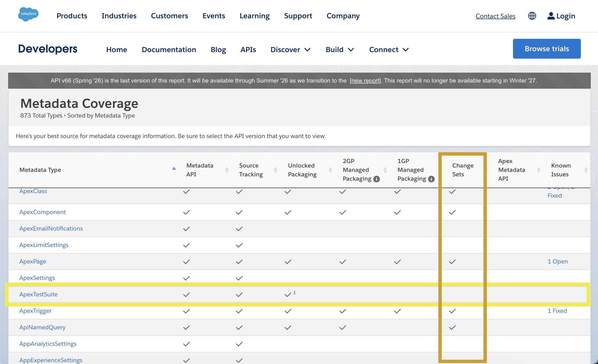
Task: Click the 1GP Managed Packaging header text
Action: pyautogui.click(x=412, y=170)
